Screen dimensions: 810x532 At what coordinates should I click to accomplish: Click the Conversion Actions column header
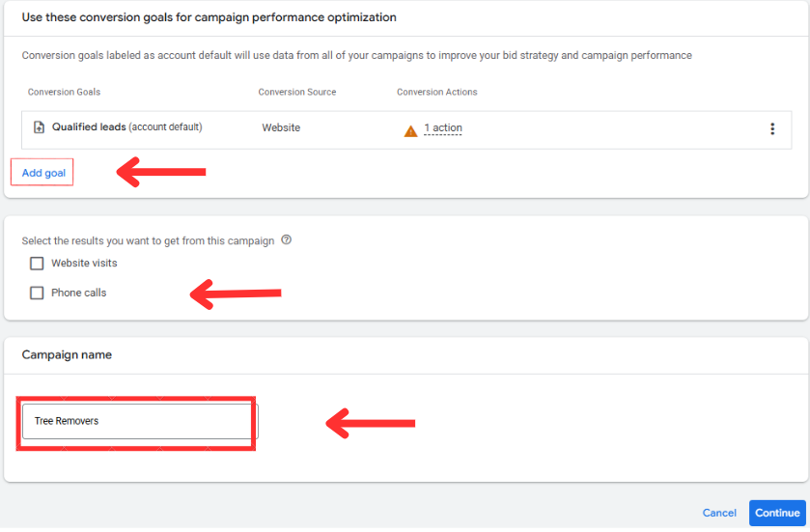[x=436, y=93]
